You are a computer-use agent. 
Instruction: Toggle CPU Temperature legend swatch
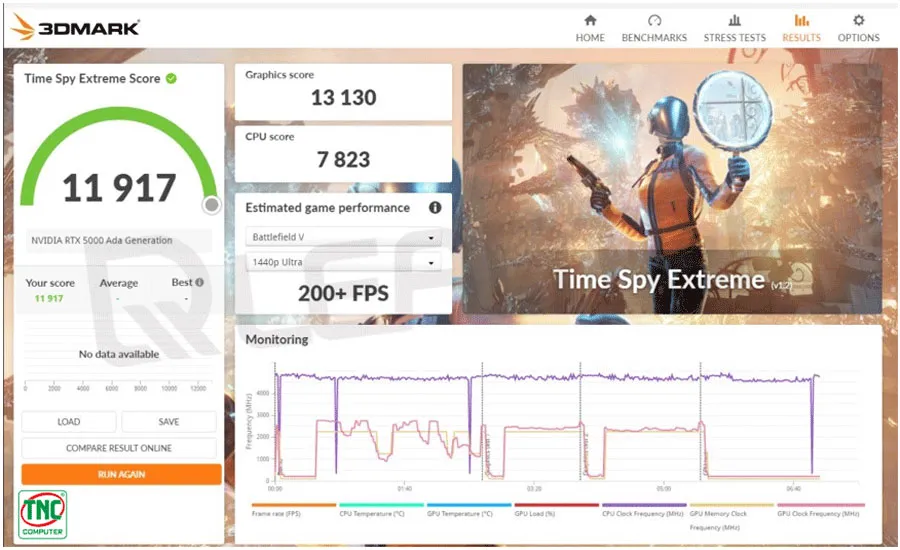coord(381,505)
